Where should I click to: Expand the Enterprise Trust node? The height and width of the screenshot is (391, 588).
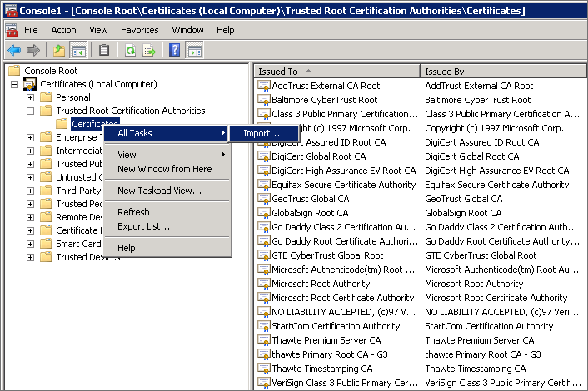coord(30,137)
